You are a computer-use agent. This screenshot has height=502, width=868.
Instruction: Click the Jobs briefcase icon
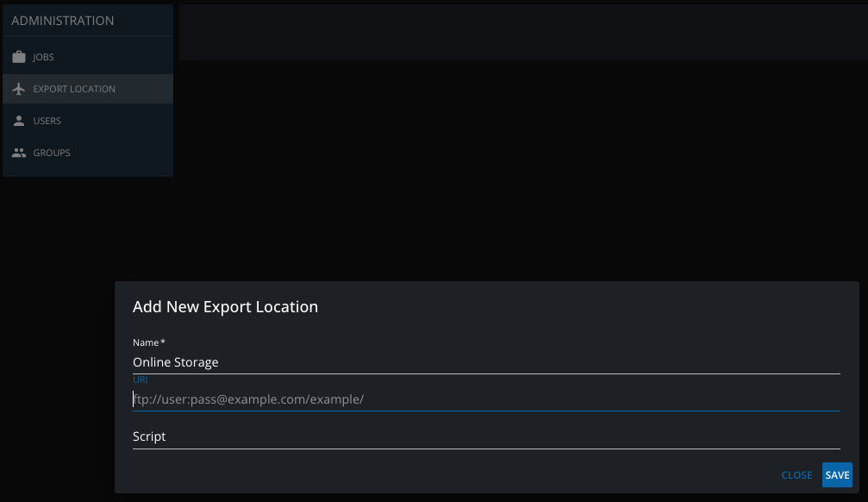click(x=19, y=57)
